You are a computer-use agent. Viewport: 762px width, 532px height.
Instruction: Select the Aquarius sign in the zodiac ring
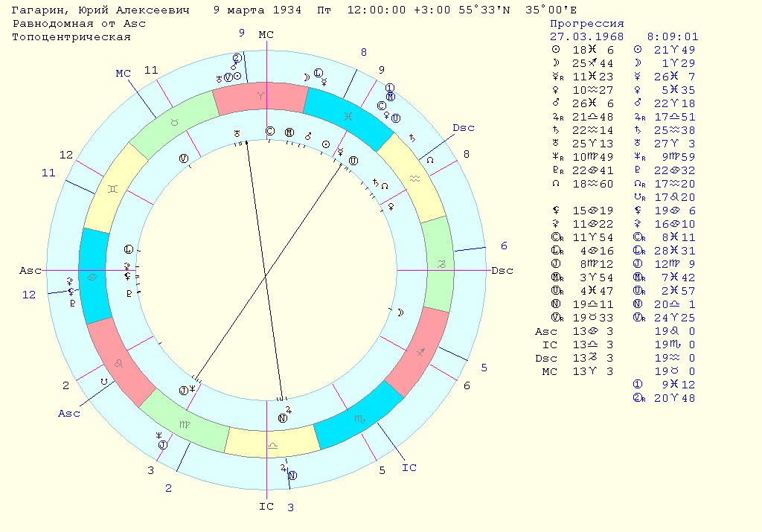414,179
